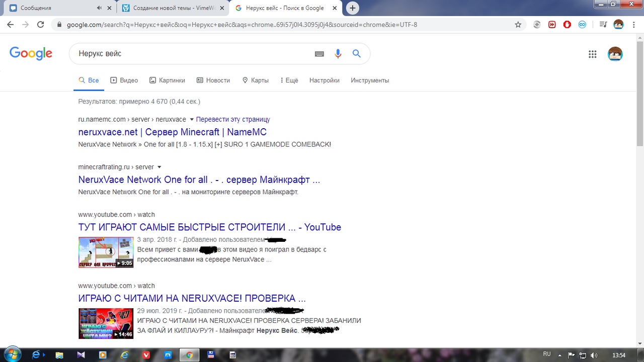Open the Google account avatar
Screen dimensions: 644x362
(x=615, y=54)
